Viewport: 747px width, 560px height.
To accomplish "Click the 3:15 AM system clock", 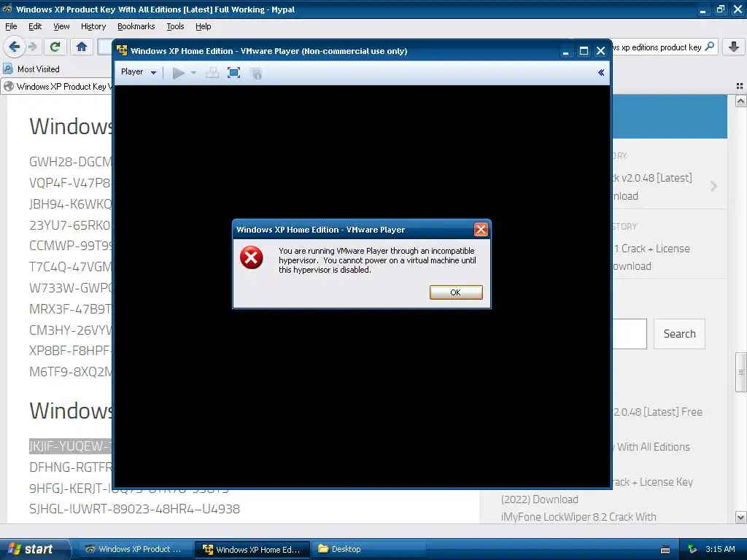I will click(x=720, y=549).
